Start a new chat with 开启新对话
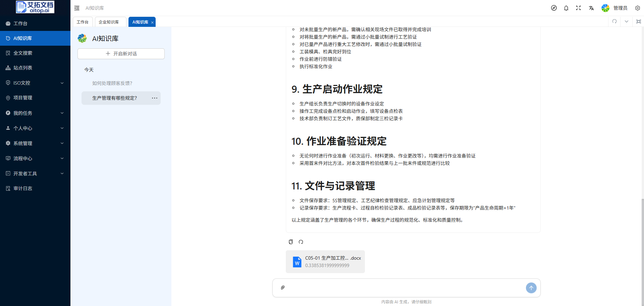The height and width of the screenshot is (306, 644). pos(121,54)
